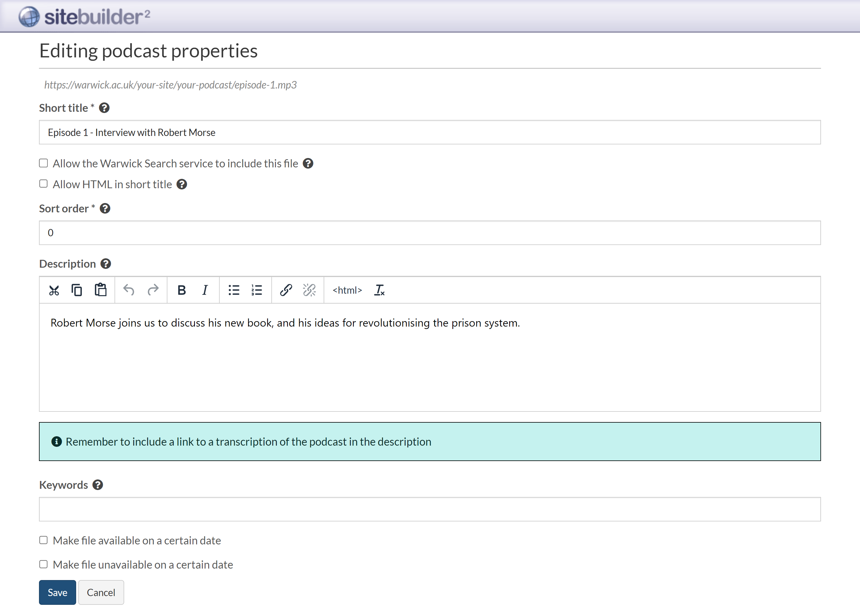Check Allow HTML in short title
Screen dimensions: 860x616
pos(44,184)
